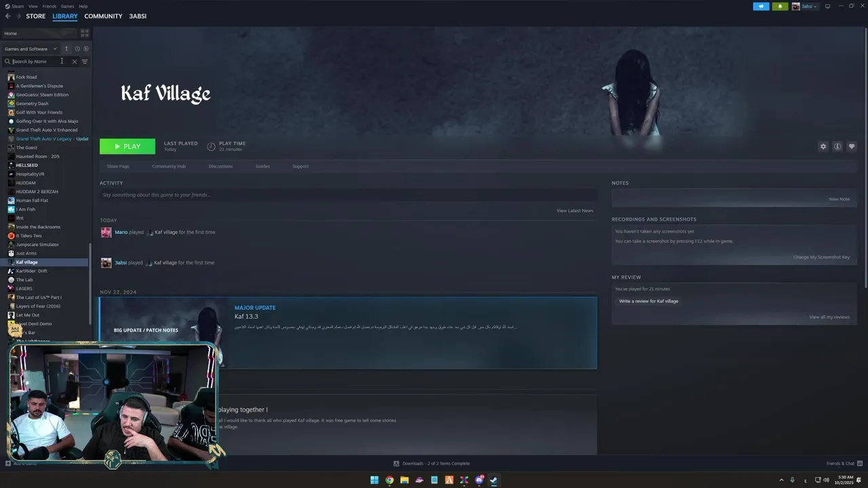Open the Community Hub link
The width and height of the screenshot is (868, 488).
point(169,166)
